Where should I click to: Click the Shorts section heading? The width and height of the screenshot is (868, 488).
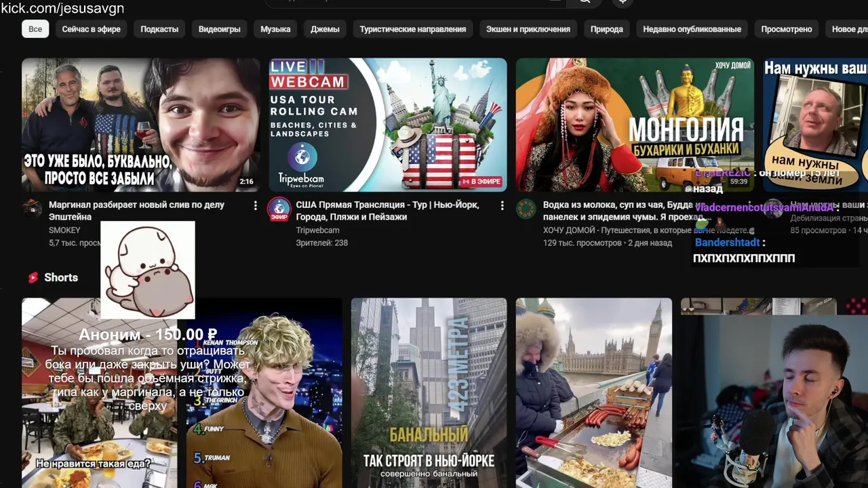point(61,278)
